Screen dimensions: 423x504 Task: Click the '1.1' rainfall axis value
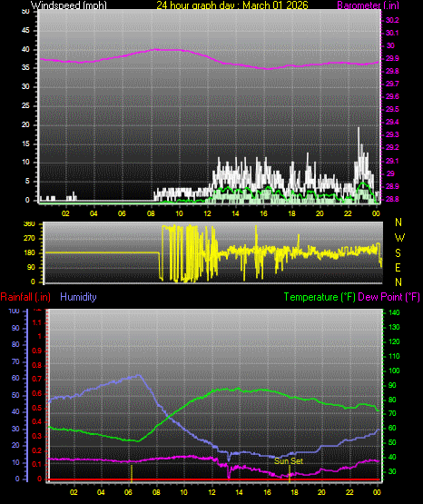click(37, 322)
